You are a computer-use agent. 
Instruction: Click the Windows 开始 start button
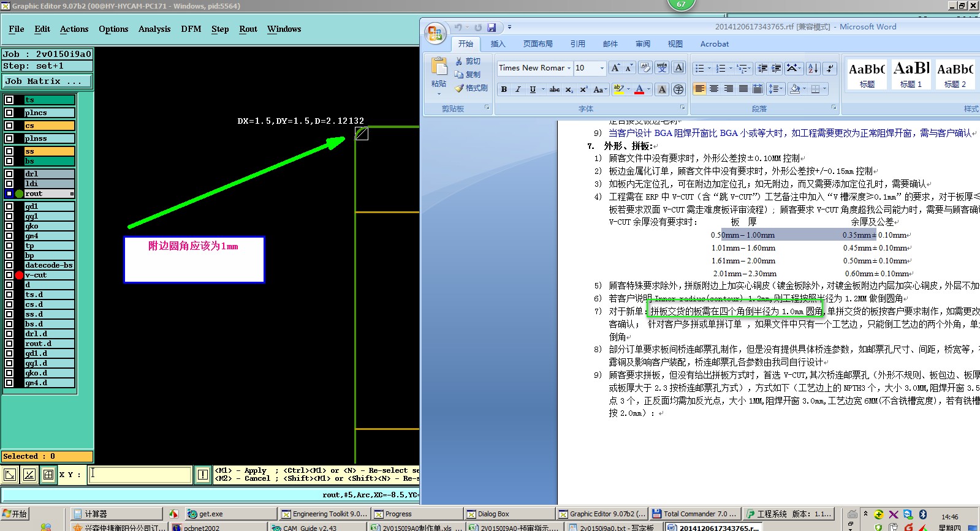coord(15,514)
